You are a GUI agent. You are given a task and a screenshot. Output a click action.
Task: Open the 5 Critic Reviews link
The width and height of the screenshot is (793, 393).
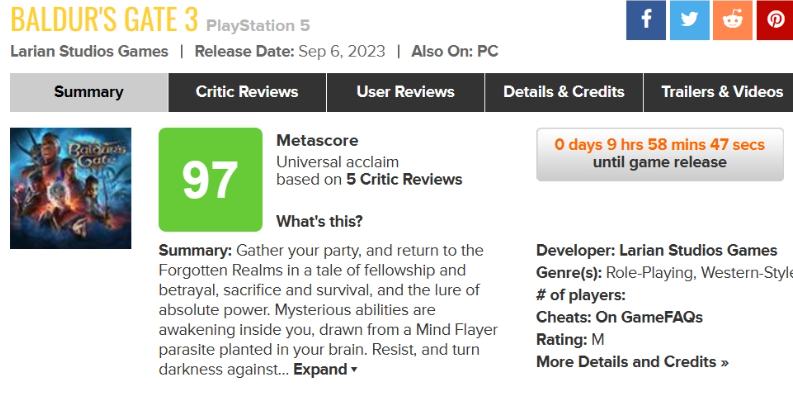[404, 180]
